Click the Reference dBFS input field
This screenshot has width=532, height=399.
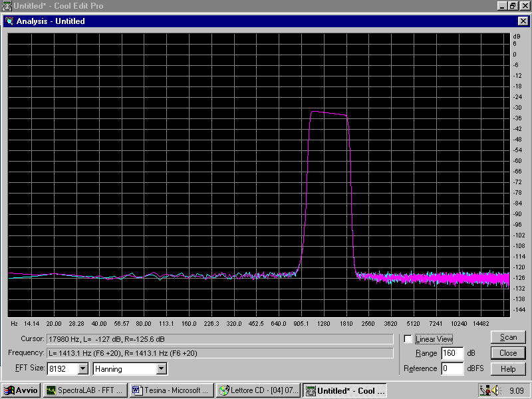[x=452, y=368]
